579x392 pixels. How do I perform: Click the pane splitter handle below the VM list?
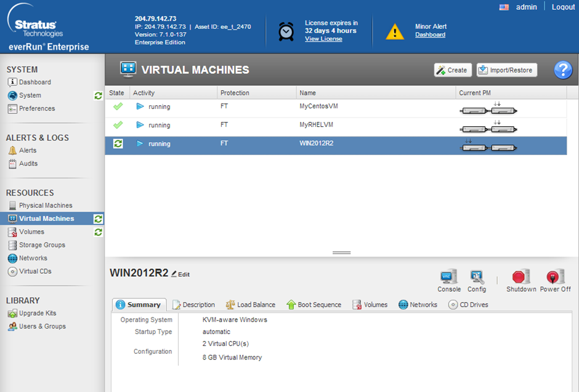coord(342,252)
